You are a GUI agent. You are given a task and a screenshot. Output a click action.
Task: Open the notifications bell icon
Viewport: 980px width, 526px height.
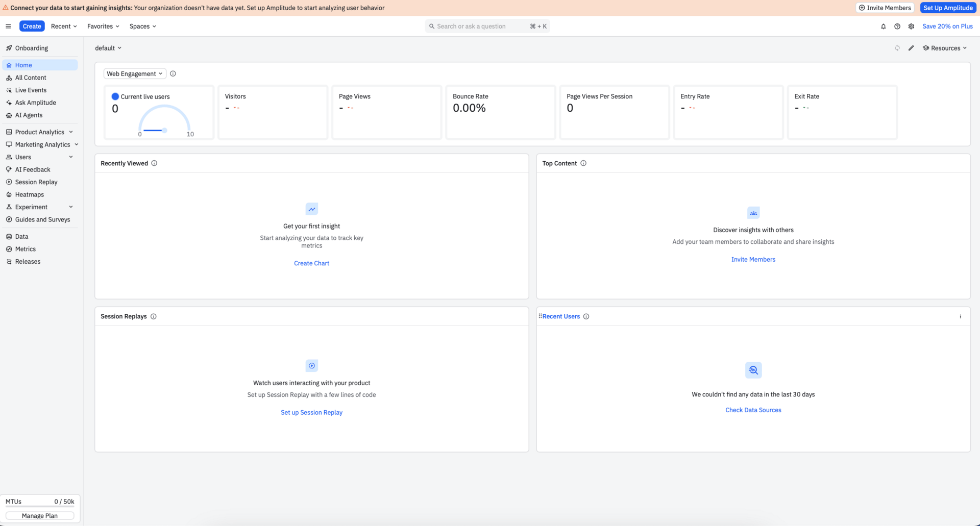(x=883, y=27)
